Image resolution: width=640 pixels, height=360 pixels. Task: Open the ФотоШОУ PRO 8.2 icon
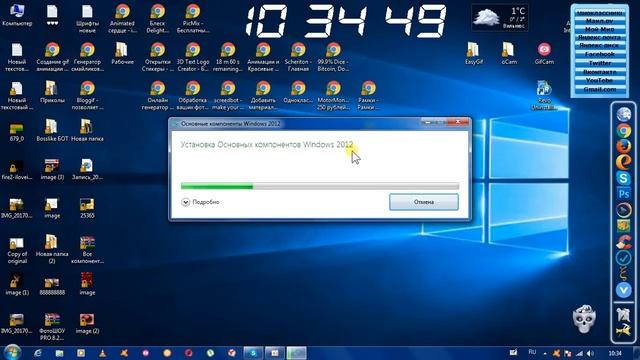click(x=52, y=326)
